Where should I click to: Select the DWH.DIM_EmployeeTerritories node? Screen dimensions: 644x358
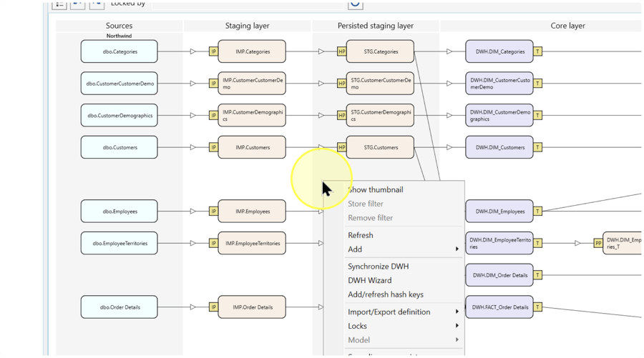(499, 244)
